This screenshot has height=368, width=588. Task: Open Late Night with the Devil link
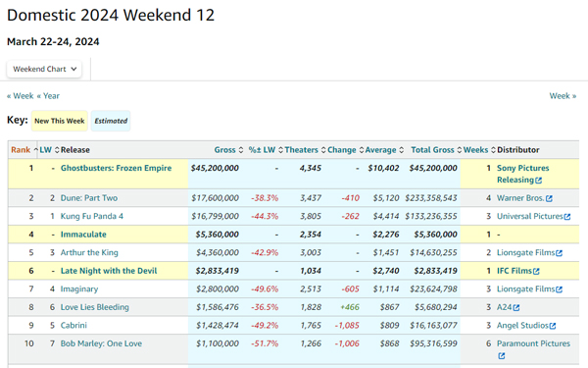click(x=109, y=271)
